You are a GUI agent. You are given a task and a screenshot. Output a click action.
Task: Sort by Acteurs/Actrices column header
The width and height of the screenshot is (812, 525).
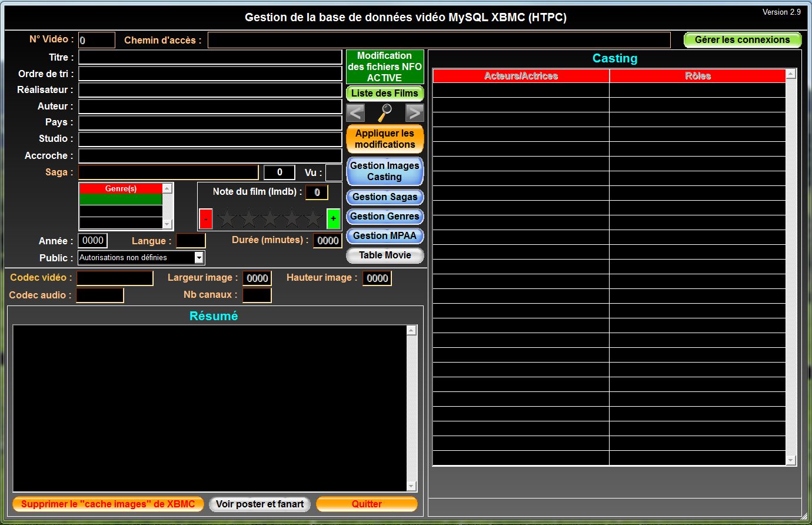(x=521, y=76)
